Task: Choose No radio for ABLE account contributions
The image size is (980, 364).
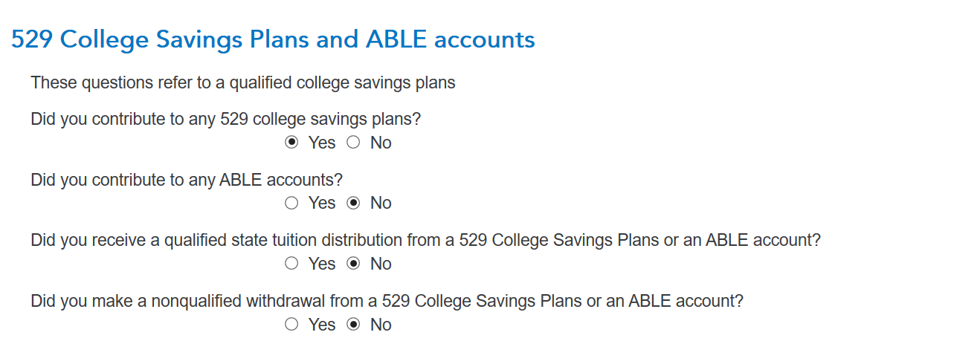Action: pos(353,203)
